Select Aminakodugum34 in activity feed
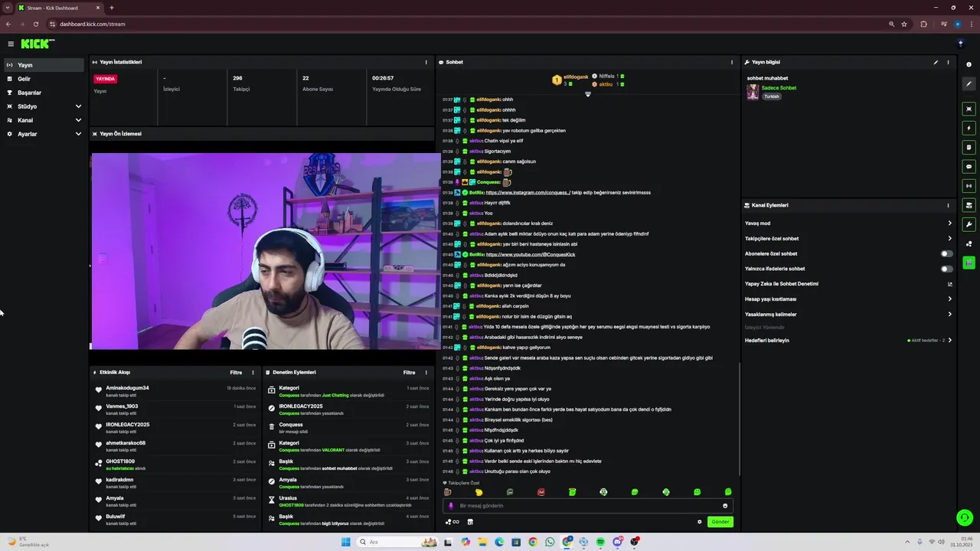This screenshot has width=980, height=551. tap(128, 388)
